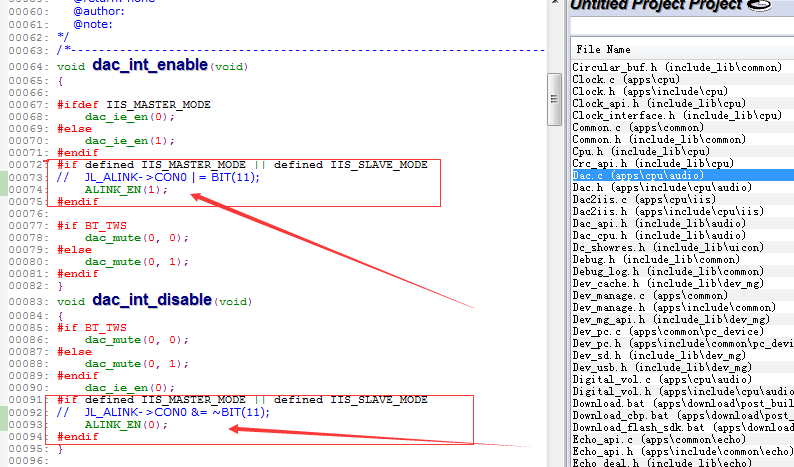Open Dac.h (apps\include\cpu\audio) file
794x467 pixels.
click(x=662, y=187)
